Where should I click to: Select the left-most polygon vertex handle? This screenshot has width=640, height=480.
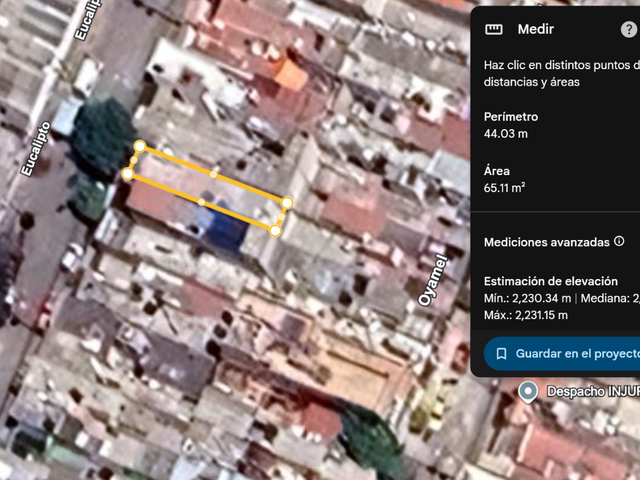tap(128, 174)
